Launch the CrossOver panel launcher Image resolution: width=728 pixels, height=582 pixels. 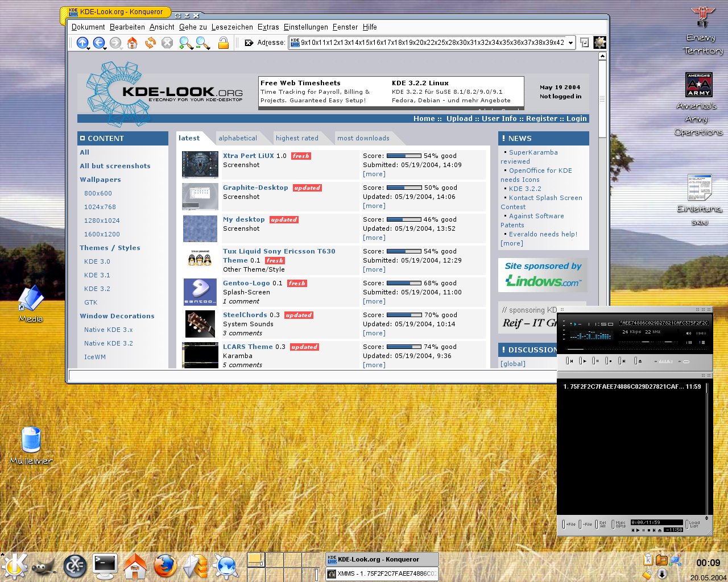75,566
